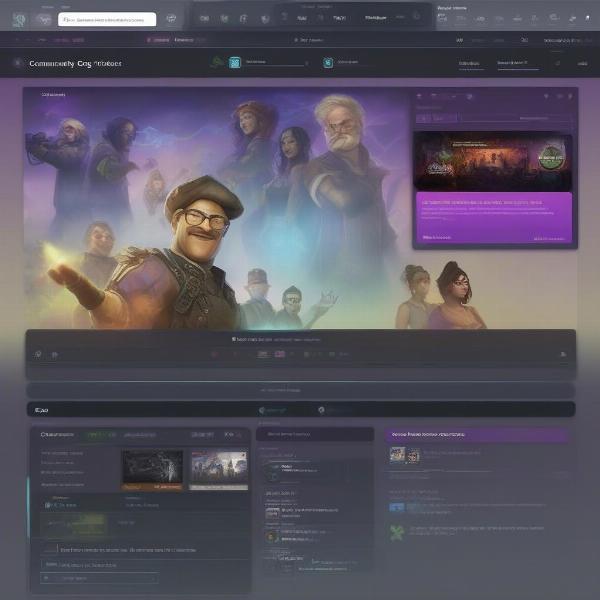Image resolution: width=600 pixels, height=600 pixels.
Task: Click the outlined input box at the bottom of the left panel
Action: (x=99, y=578)
